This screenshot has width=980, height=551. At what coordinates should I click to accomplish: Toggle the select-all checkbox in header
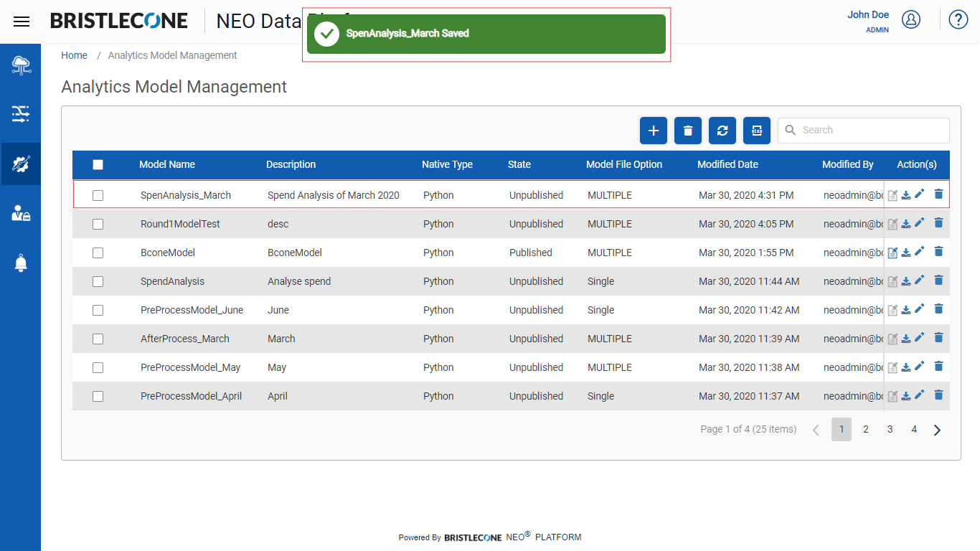click(x=98, y=164)
